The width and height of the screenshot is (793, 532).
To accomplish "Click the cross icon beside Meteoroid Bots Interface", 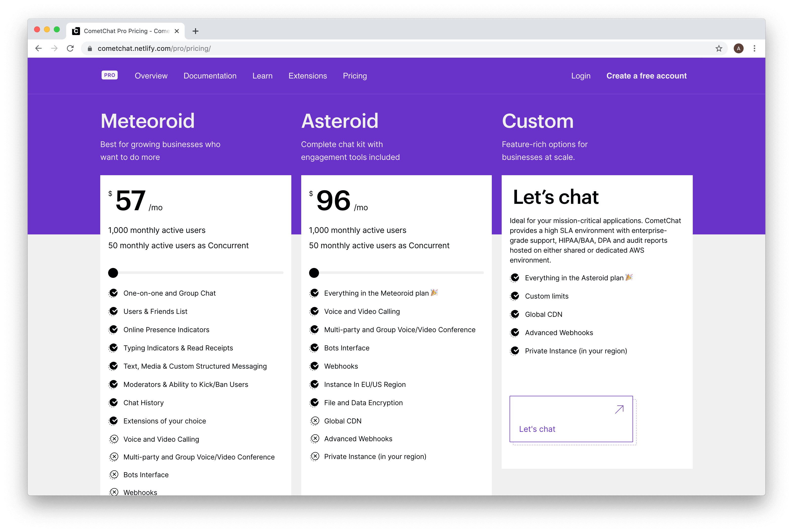I will [x=114, y=475].
